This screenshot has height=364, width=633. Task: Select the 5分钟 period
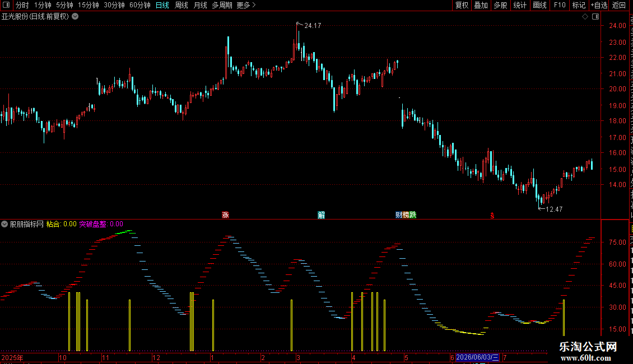tap(64, 5)
